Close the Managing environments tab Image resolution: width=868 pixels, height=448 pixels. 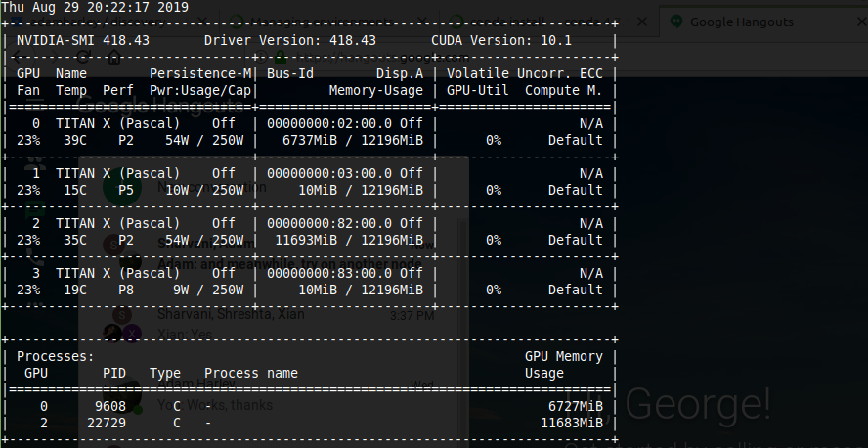(422, 22)
